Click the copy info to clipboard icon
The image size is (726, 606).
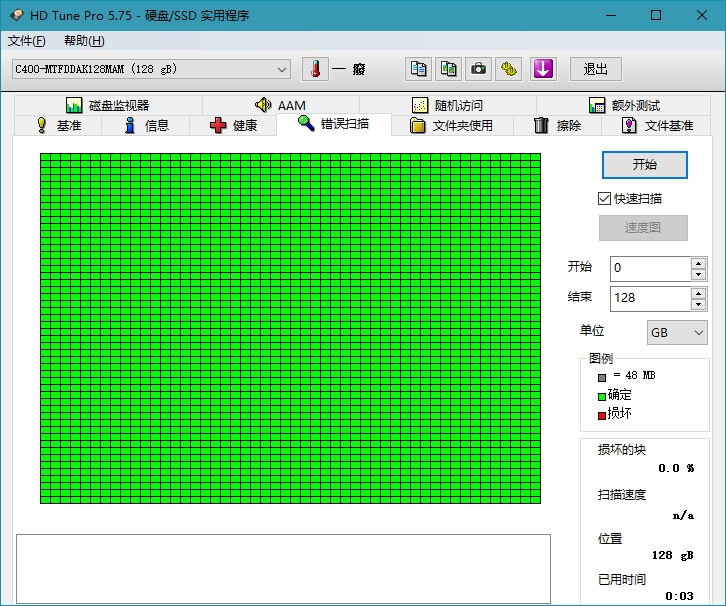pyautogui.click(x=418, y=69)
